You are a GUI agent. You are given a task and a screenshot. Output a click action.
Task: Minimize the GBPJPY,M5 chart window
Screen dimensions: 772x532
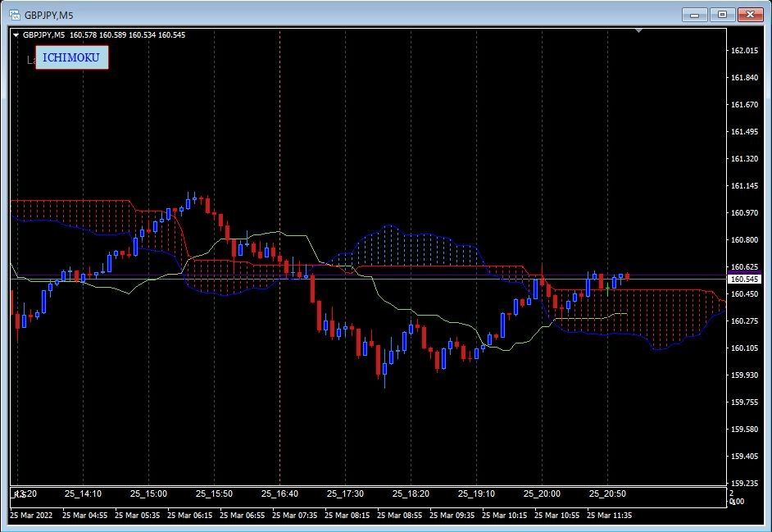[x=695, y=14]
